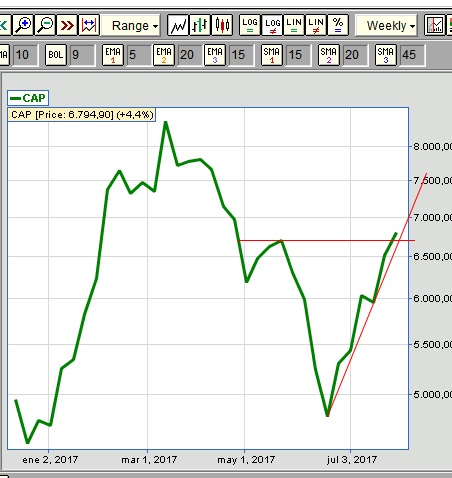
Task: Click the CAP Price 6.794,90 info box
Action: (82, 115)
